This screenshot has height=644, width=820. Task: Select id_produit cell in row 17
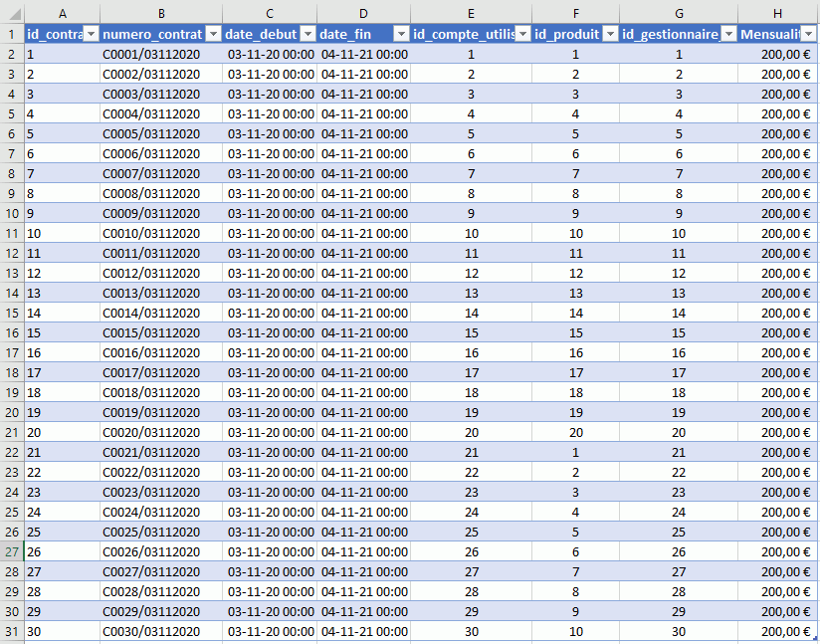point(576,352)
